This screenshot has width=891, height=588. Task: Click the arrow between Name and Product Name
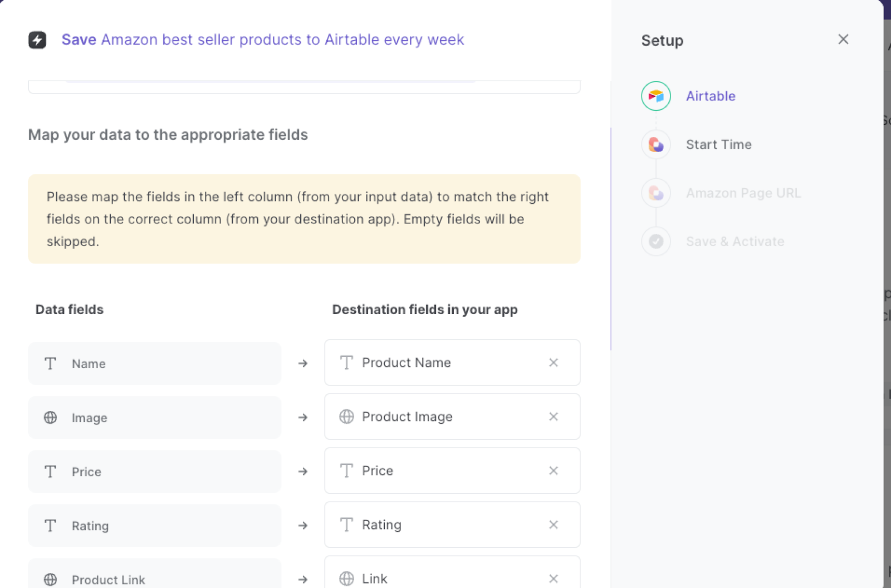coord(303,363)
